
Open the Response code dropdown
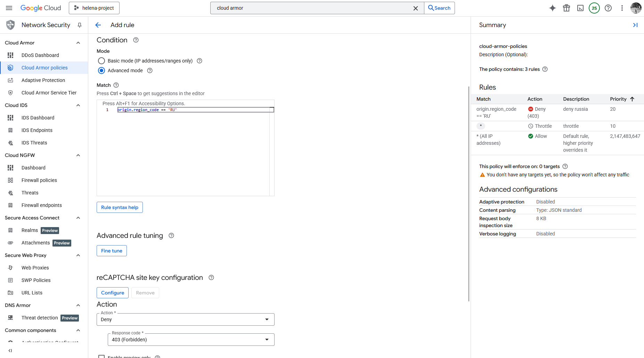pos(191,340)
